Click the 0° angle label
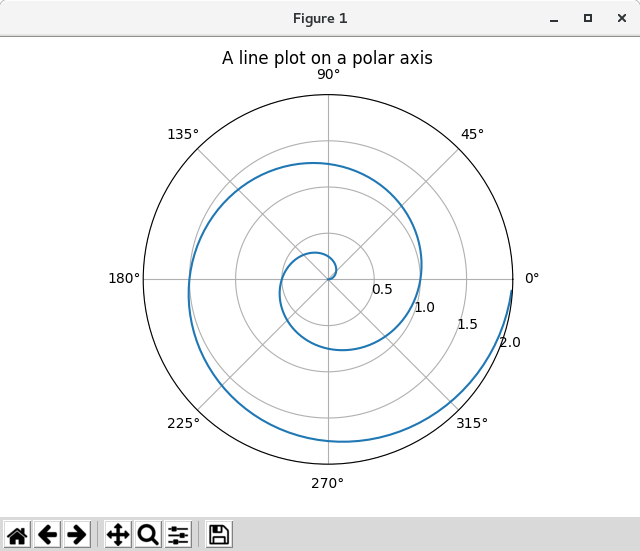Viewport: 640px width, 551px height. point(532,278)
